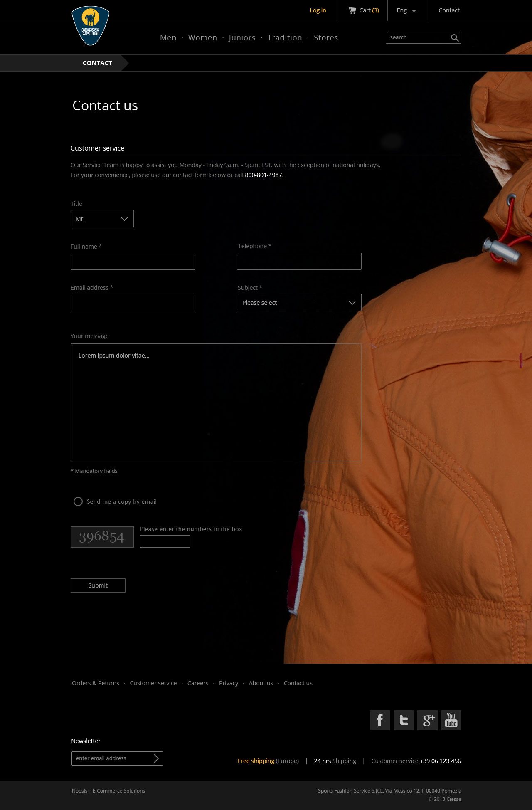The height and width of the screenshot is (810, 532).
Task: Go to the Tradition menu
Action: [285, 38]
